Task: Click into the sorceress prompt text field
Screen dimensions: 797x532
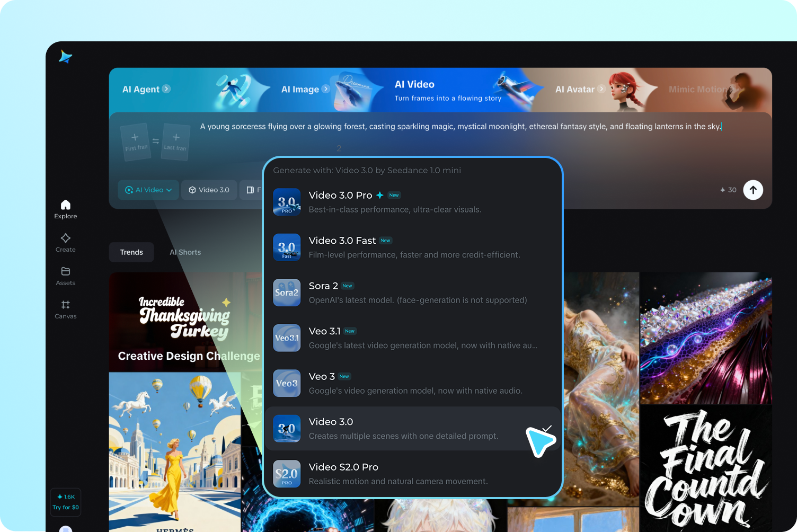Action: (x=461, y=127)
